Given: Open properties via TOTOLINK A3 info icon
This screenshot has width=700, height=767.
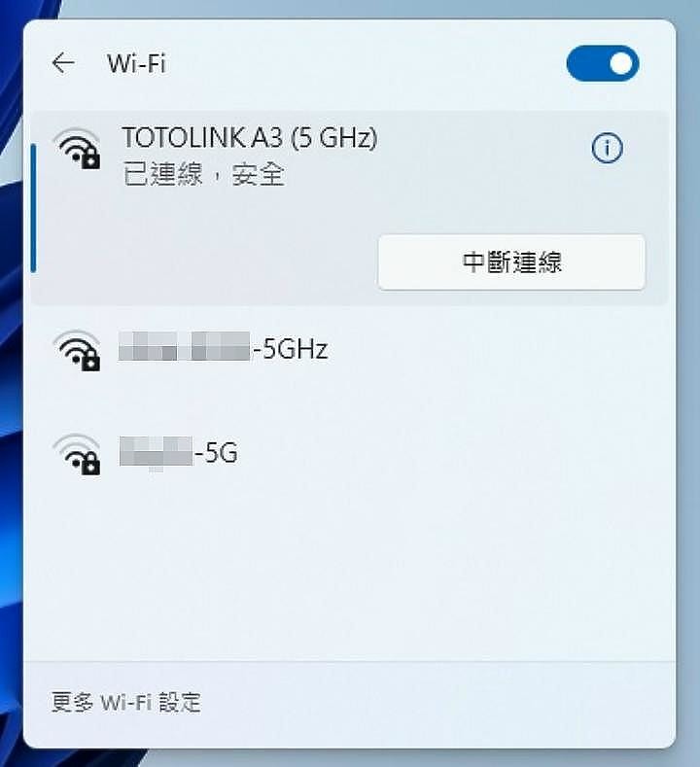Looking at the screenshot, I should [x=607, y=148].
